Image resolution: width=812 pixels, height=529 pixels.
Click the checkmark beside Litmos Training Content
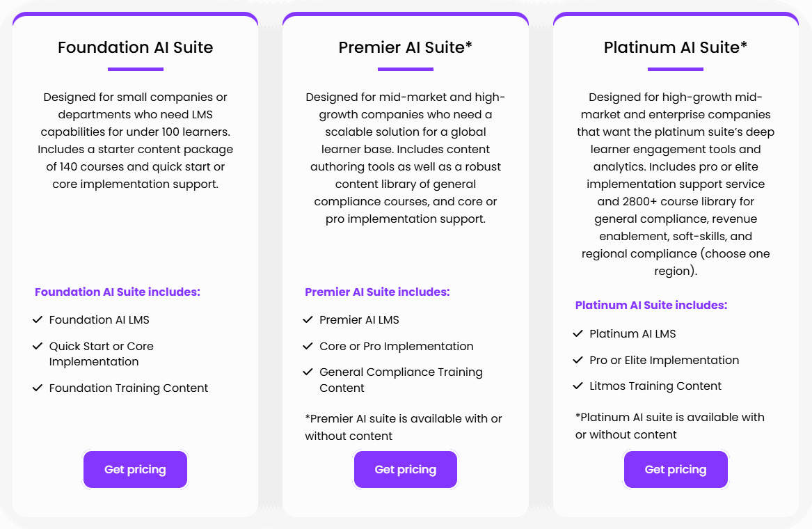point(578,386)
